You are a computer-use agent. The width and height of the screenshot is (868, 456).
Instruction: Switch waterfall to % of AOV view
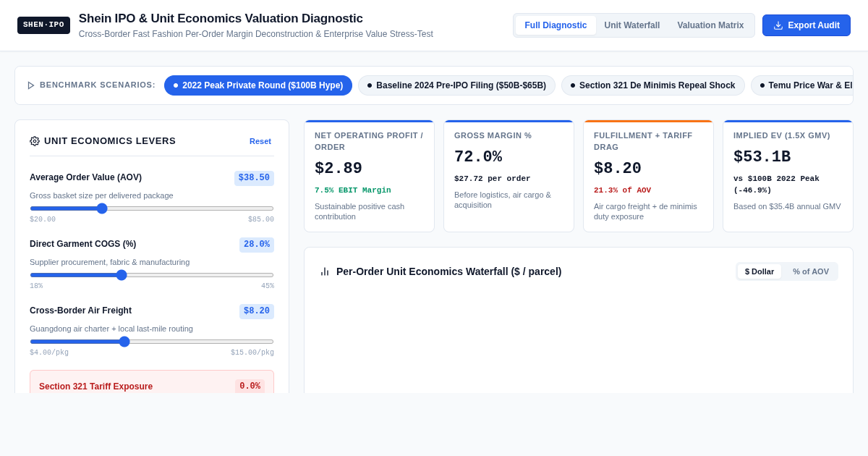click(811, 271)
